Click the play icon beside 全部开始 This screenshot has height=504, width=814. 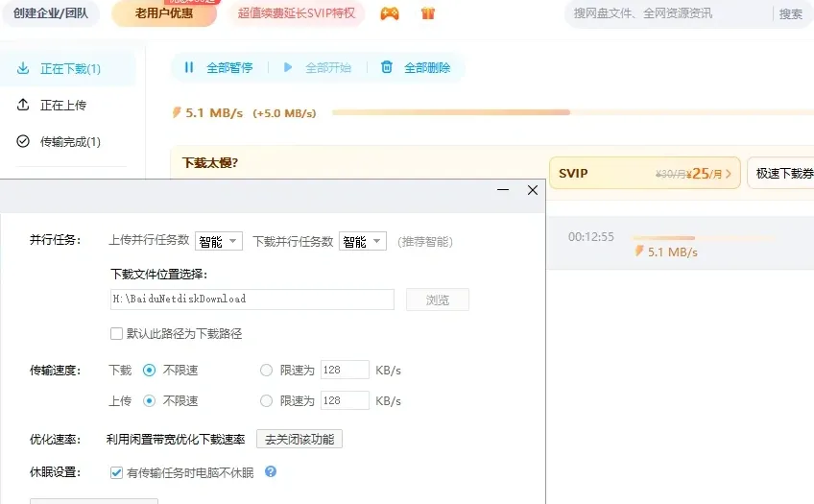pyautogui.click(x=288, y=67)
